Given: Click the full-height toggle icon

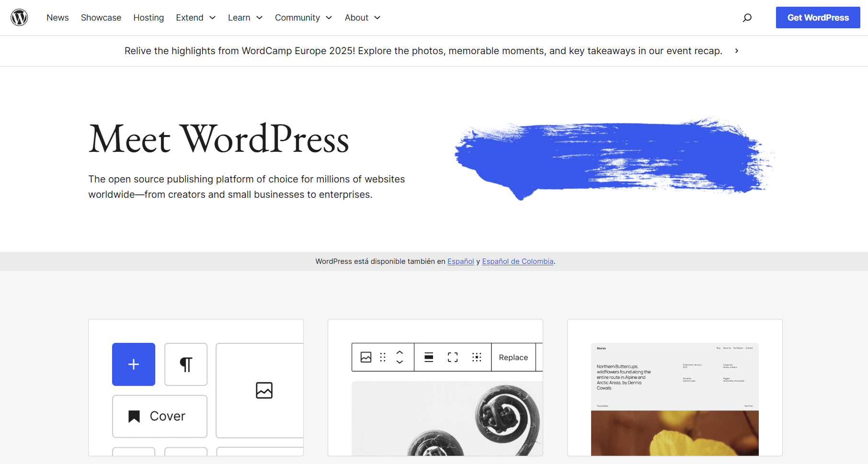Looking at the screenshot, I should coord(453,357).
